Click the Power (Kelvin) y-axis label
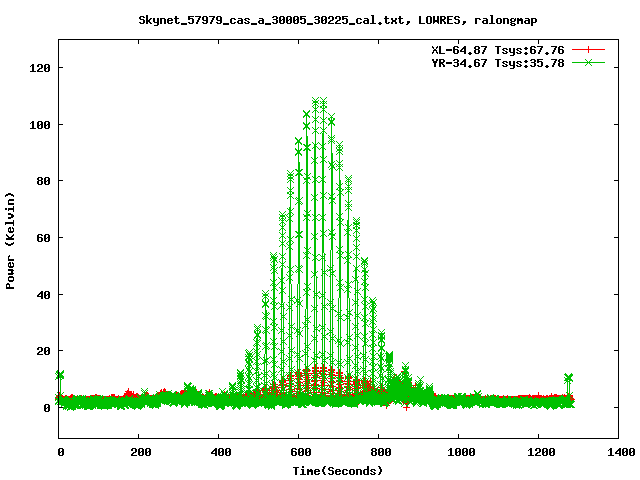Viewport: 640px width, 480px height. pyautogui.click(x=10, y=241)
